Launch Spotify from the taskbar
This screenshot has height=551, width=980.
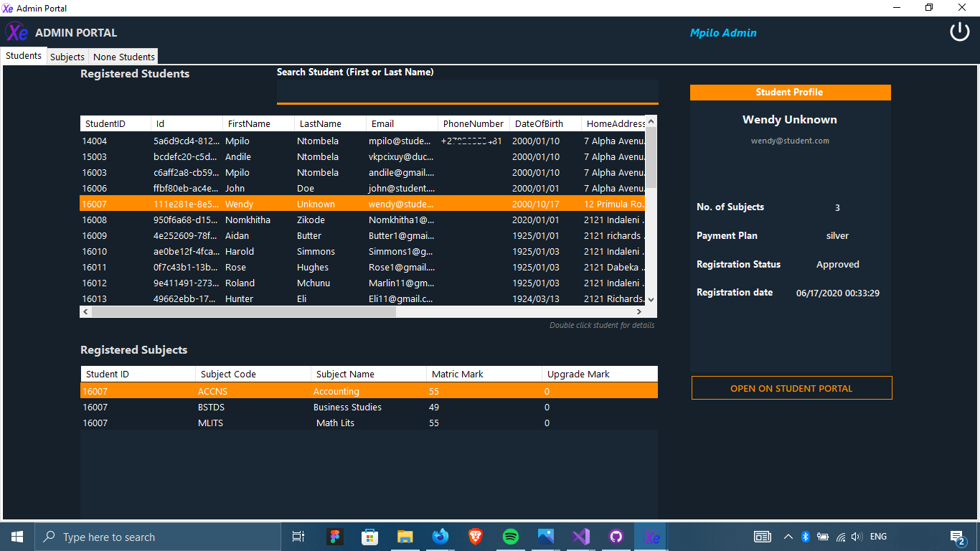[511, 537]
